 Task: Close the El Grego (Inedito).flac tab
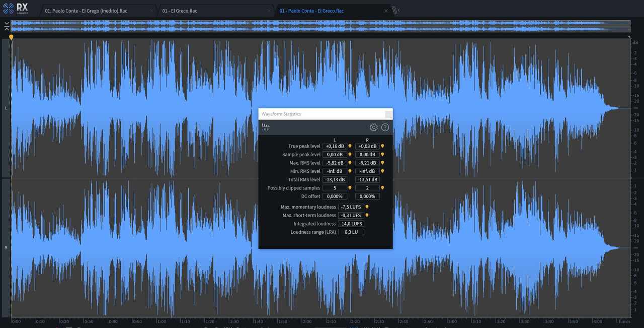coord(152,11)
